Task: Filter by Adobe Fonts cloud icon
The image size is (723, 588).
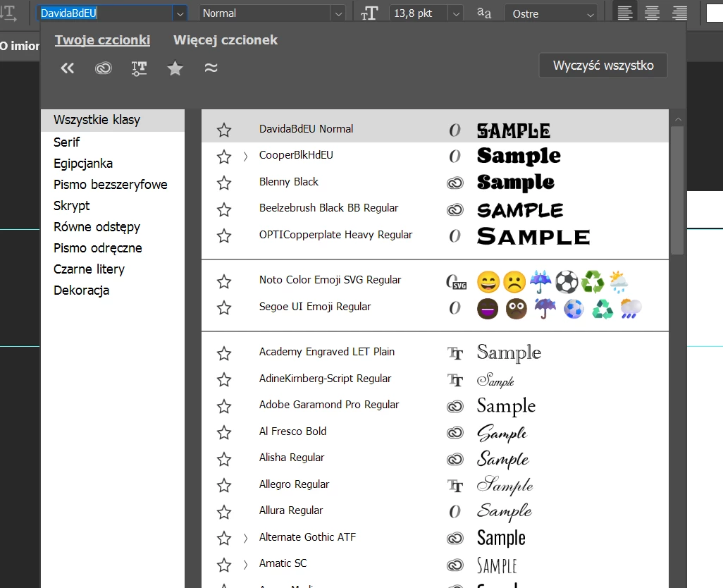Action: (104, 68)
